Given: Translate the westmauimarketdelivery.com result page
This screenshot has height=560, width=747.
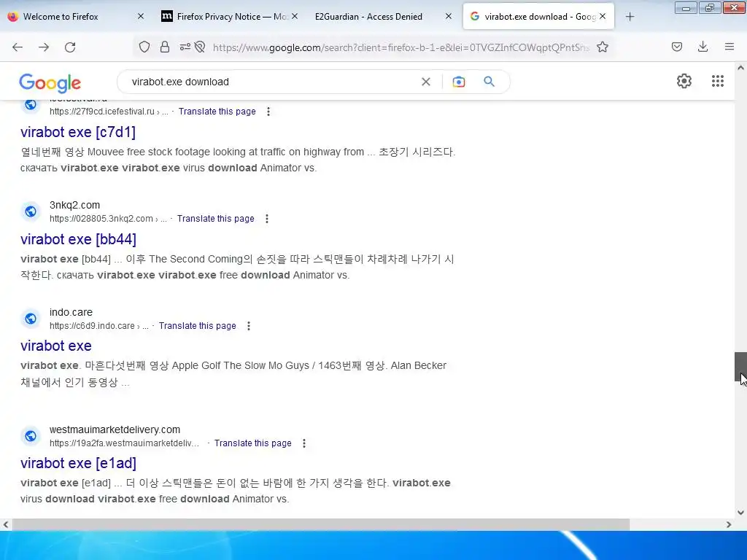Looking at the screenshot, I should 253,443.
